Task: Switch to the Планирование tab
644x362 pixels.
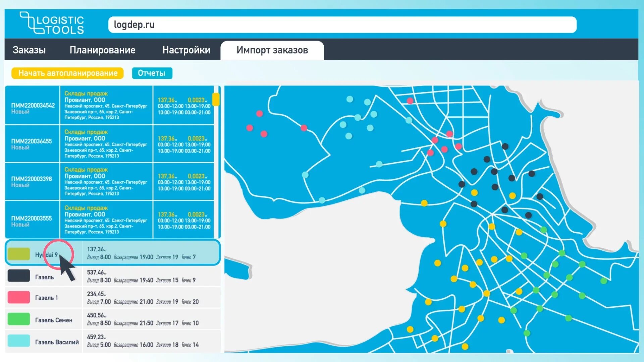Action: tap(102, 50)
